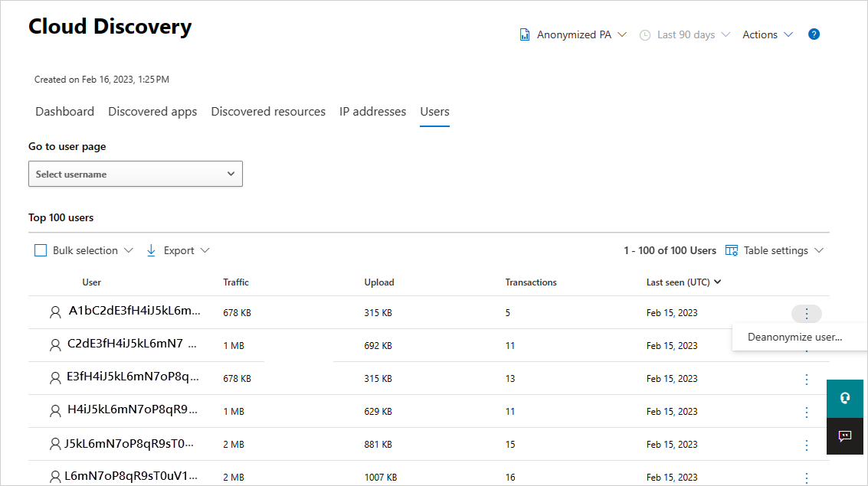Click the 'Created on Feb 16, 2023, 1:25 PM' text
The image size is (868, 486).
[x=102, y=80]
